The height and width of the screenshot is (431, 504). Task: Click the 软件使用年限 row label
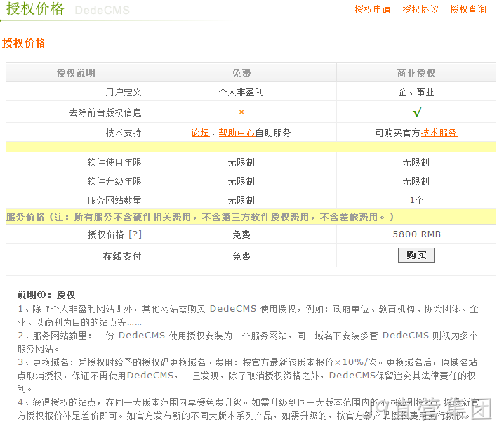[114, 162]
